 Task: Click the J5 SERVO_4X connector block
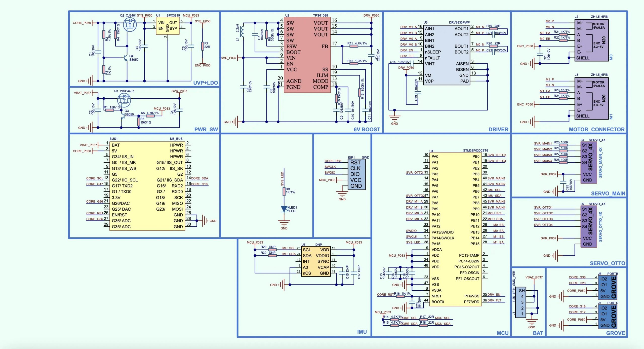[589, 226]
